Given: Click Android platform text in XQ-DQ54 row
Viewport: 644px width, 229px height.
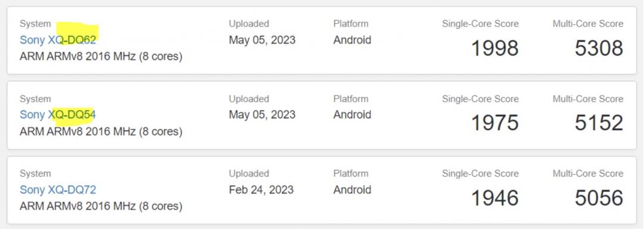Looking at the screenshot, I should [352, 114].
